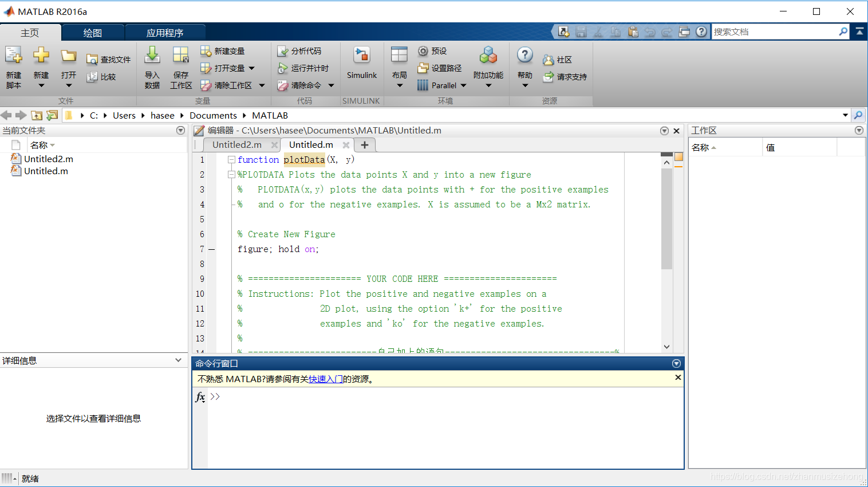Click New Variable (新建变量) icon
This screenshot has width=868, height=487.
[x=206, y=51]
